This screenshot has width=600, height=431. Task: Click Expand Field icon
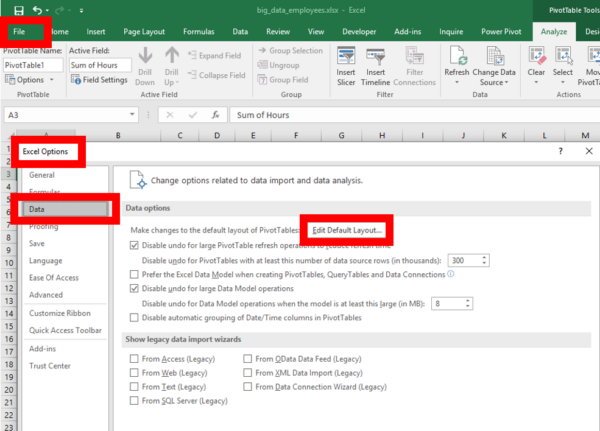192,55
